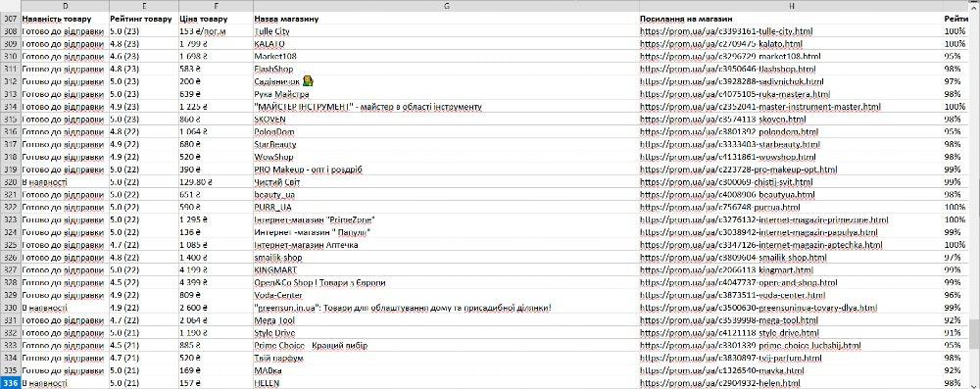980x389 pixels.
Task: Open the kingmart.html store URL
Action: tap(727, 270)
